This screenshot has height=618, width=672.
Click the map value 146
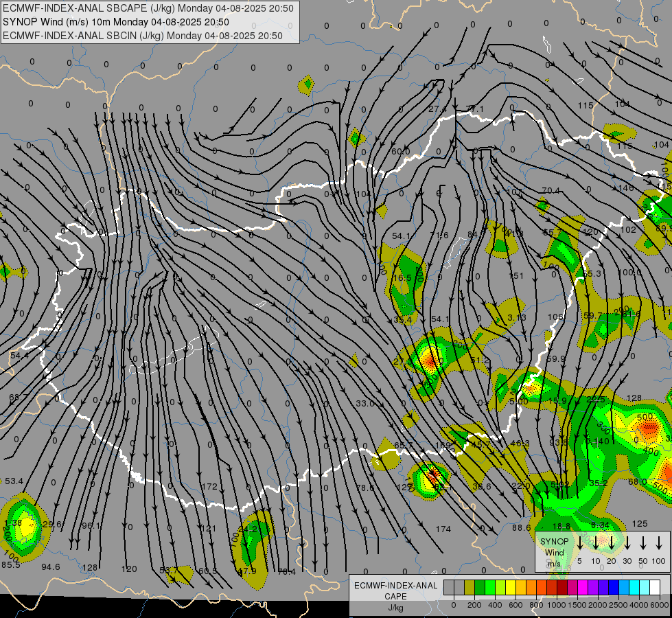pos(626,187)
